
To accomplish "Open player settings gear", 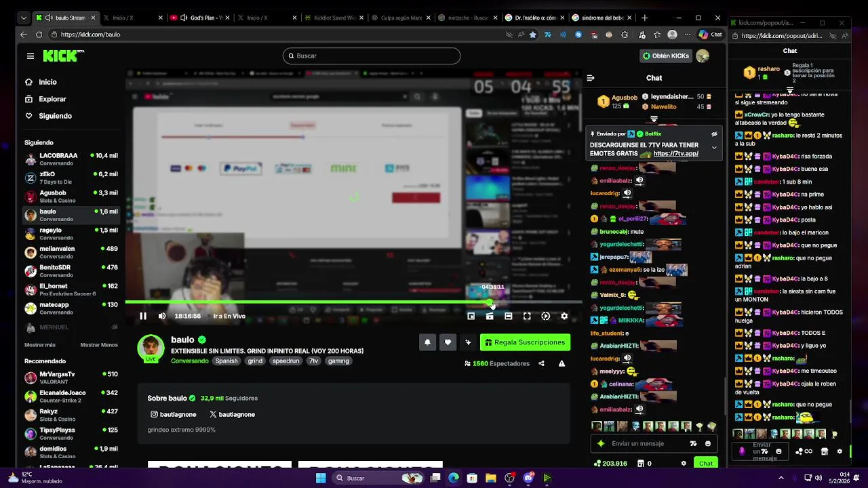I will coord(564,316).
